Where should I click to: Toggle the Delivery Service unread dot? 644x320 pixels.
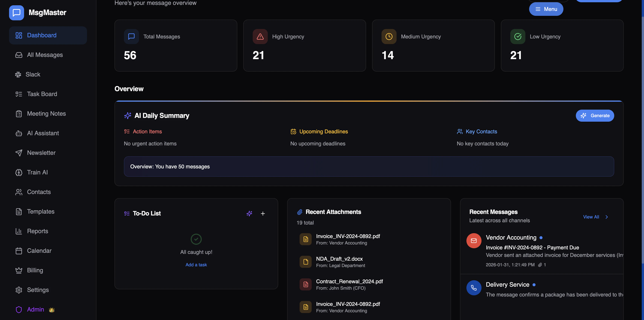click(534, 285)
